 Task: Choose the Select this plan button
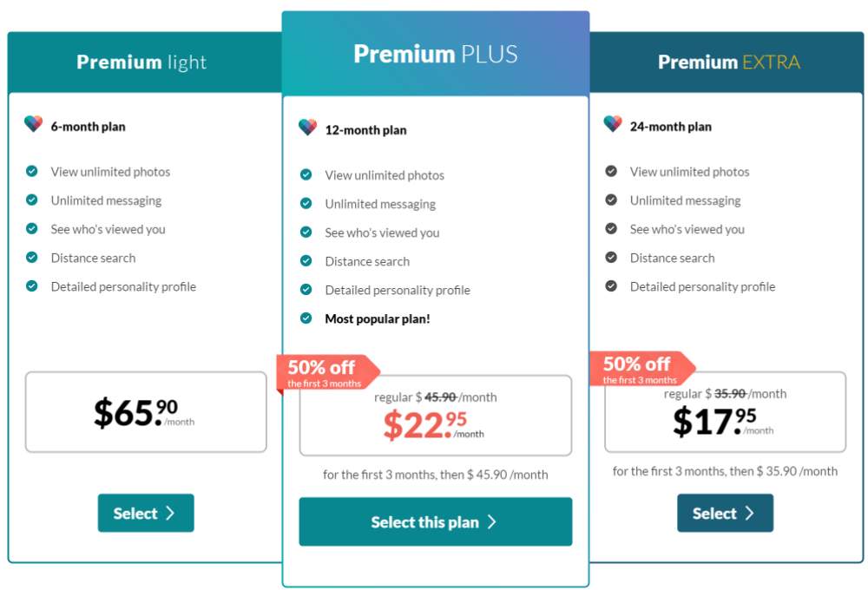[436, 522]
